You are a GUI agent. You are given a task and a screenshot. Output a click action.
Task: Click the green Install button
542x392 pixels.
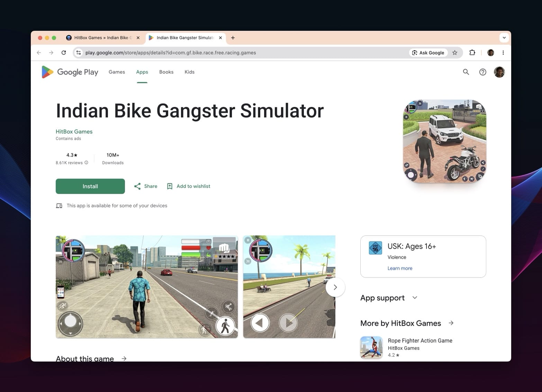(90, 186)
